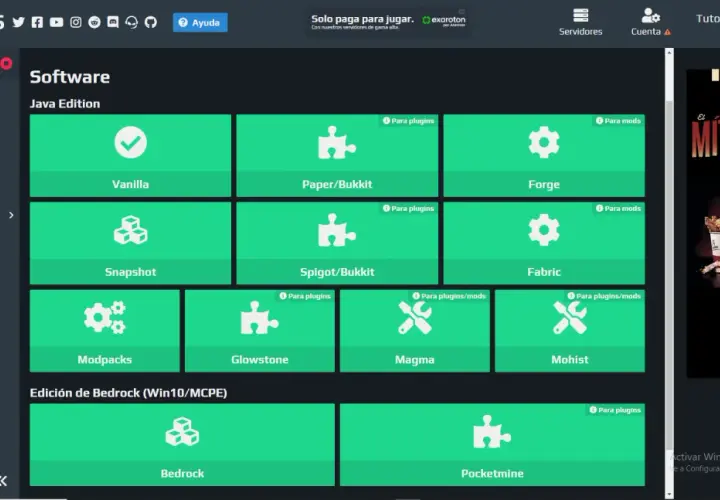Click the Modpacks multiple gears icon
720x500 pixels.
[x=105, y=317]
